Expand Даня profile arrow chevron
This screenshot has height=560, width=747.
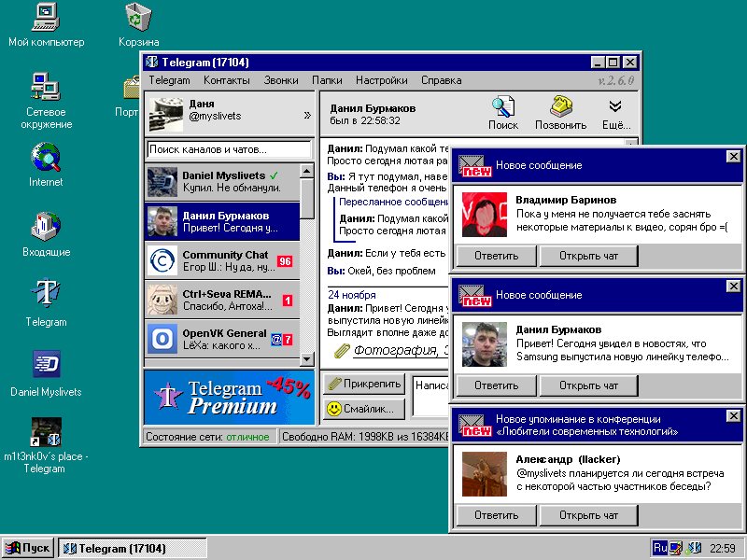[307, 115]
